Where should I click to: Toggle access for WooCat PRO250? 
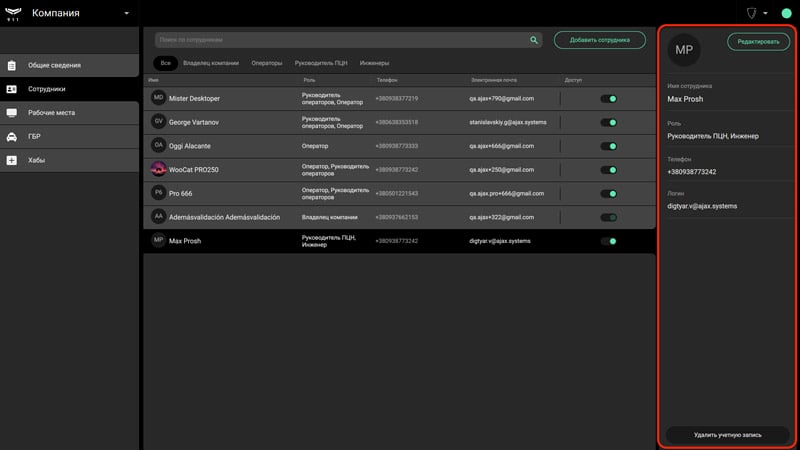[609, 170]
